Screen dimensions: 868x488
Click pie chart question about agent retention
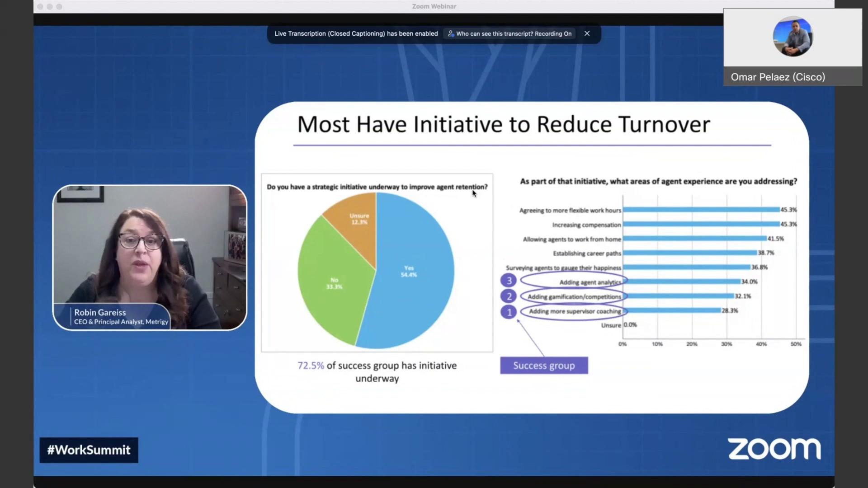point(377,187)
